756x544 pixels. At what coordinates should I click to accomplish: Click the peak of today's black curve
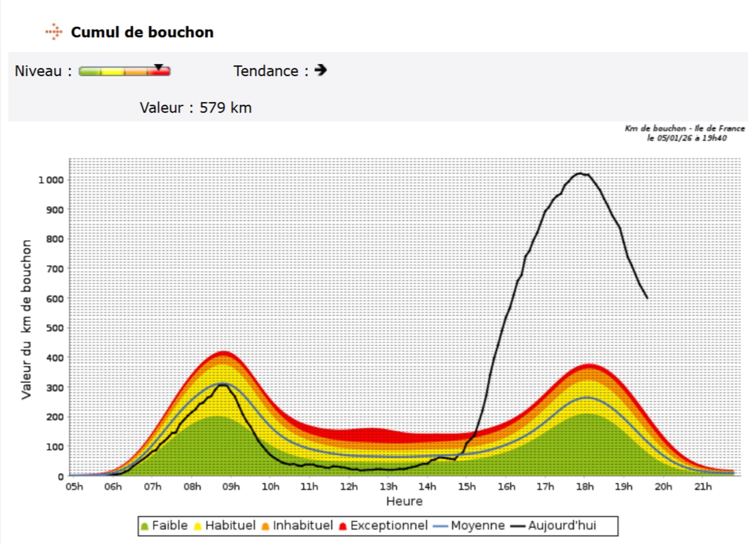(x=580, y=173)
